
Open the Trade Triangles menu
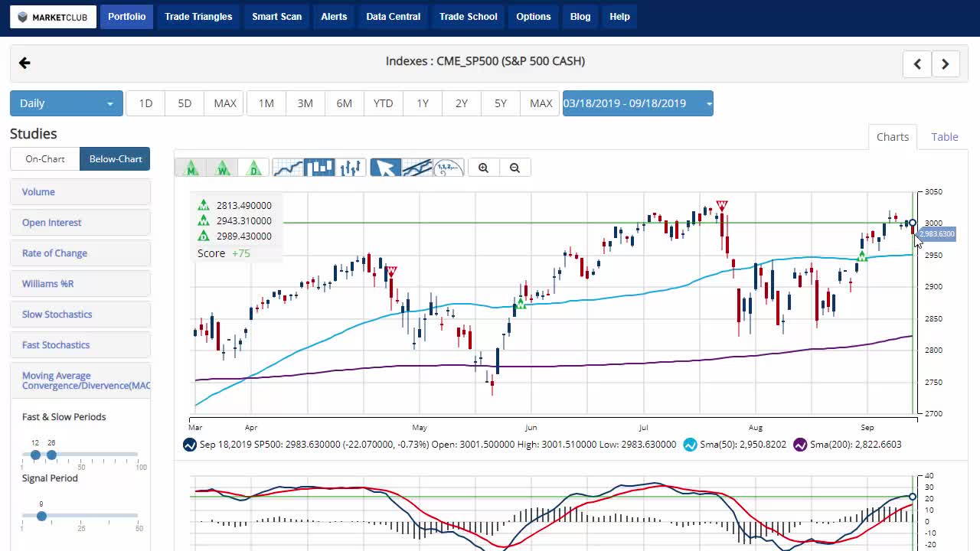pos(198,17)
